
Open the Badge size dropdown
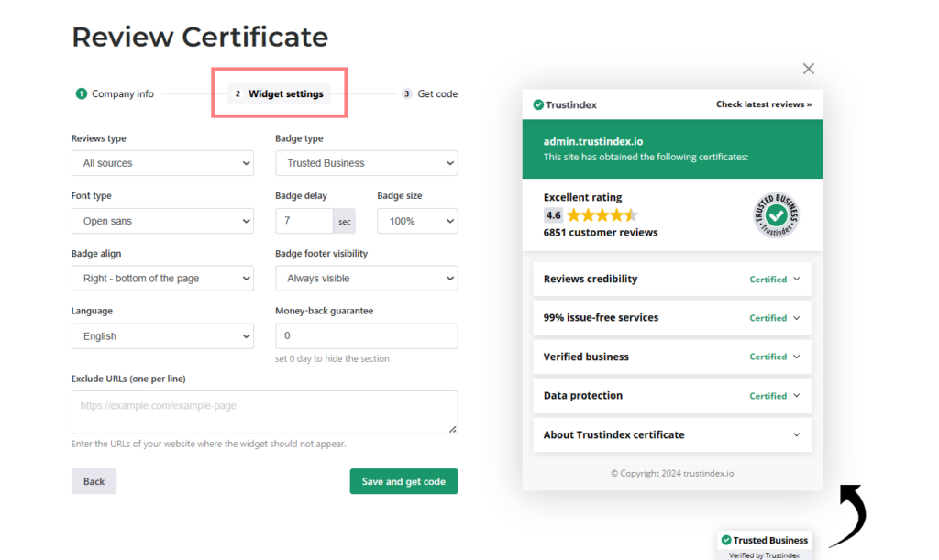416,221
